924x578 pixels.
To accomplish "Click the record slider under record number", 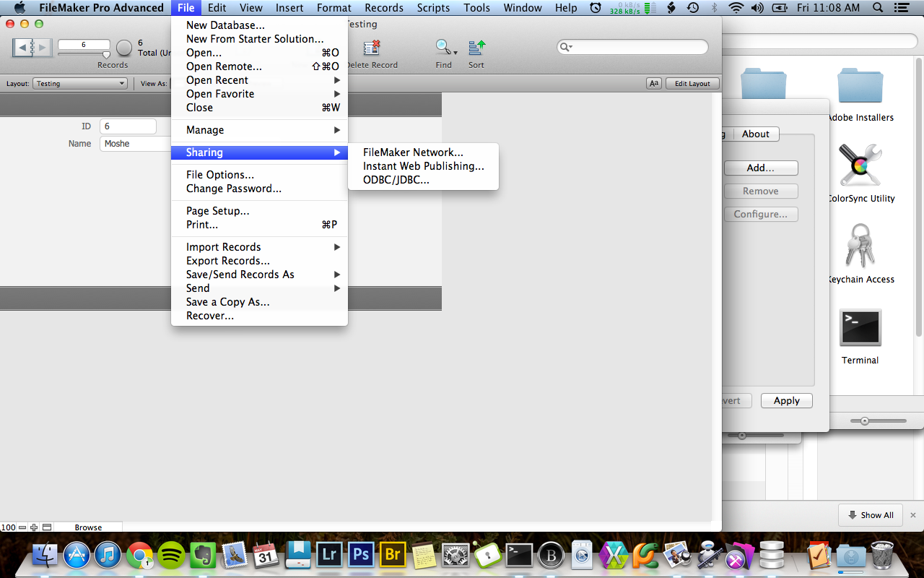I will coord(84,54).
